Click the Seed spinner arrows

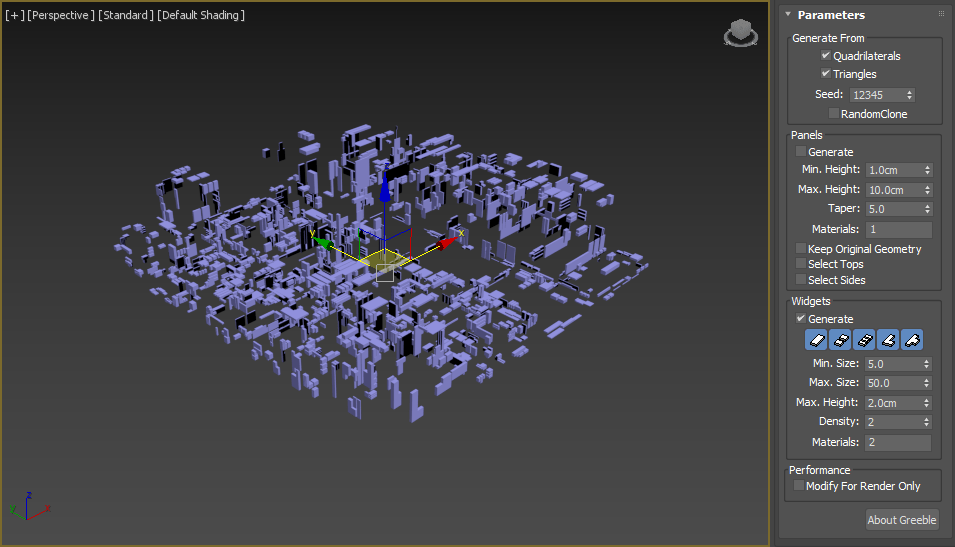(909, 95)
